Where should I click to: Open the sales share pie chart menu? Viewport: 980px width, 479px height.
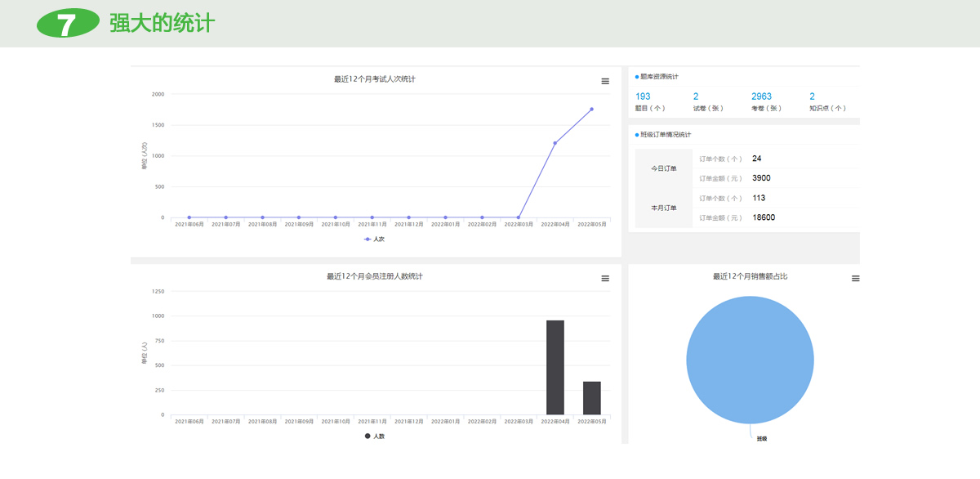tap(855, 279)
